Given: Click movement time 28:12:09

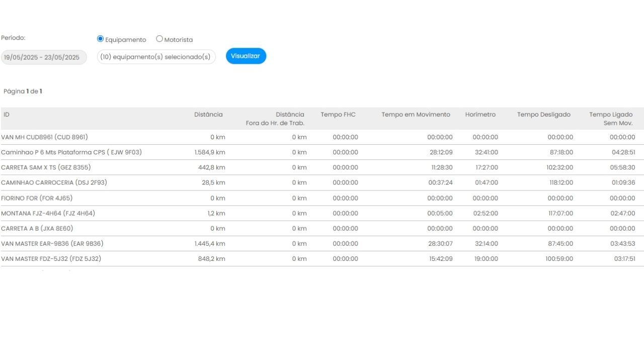Looking at the screenshot, I should pyautogui.click(x=441, y=152).
